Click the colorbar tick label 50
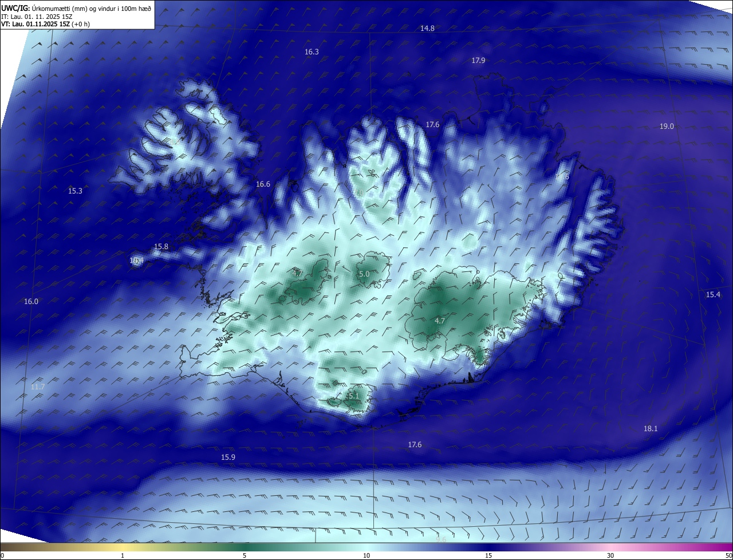 [728, 555]
